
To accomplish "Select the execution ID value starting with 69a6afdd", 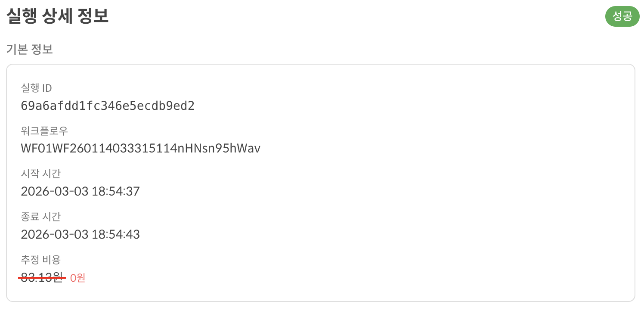I will tap(108, 106).
